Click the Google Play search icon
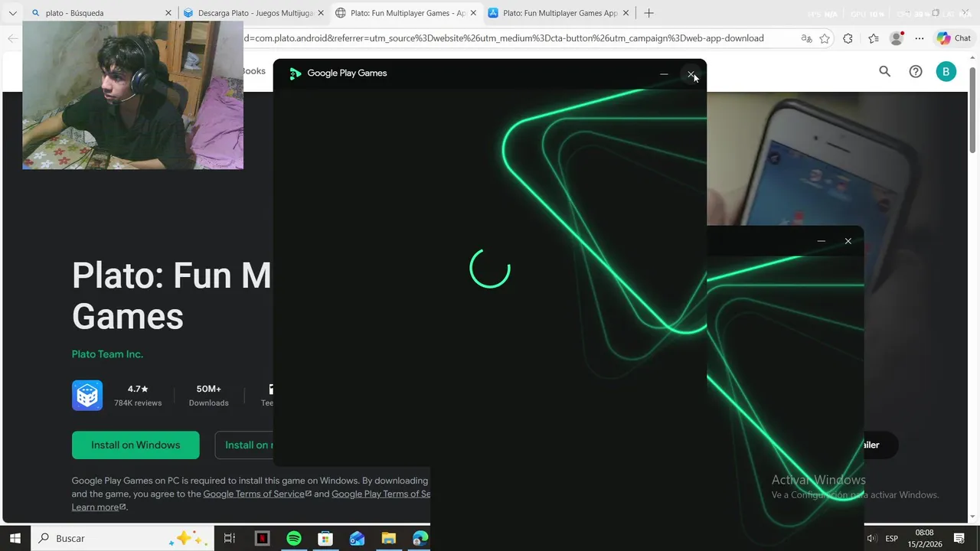 884,71
